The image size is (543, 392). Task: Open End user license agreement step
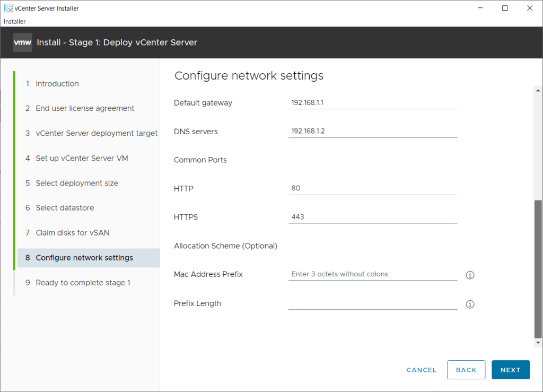85,108
